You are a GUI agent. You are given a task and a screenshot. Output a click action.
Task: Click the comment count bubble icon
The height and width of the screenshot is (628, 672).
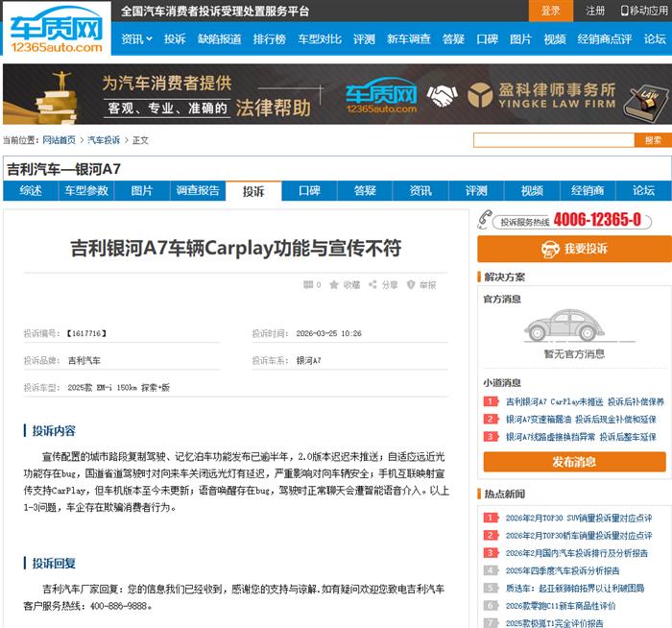coord(307,285)
